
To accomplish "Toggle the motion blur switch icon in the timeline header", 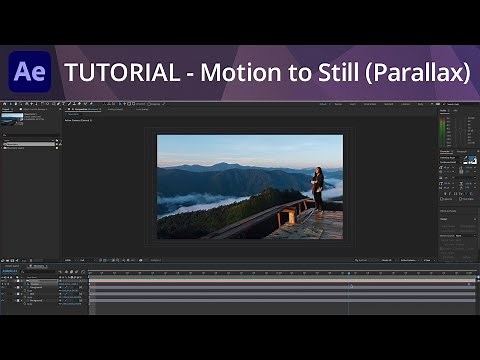I will [76, 272].
